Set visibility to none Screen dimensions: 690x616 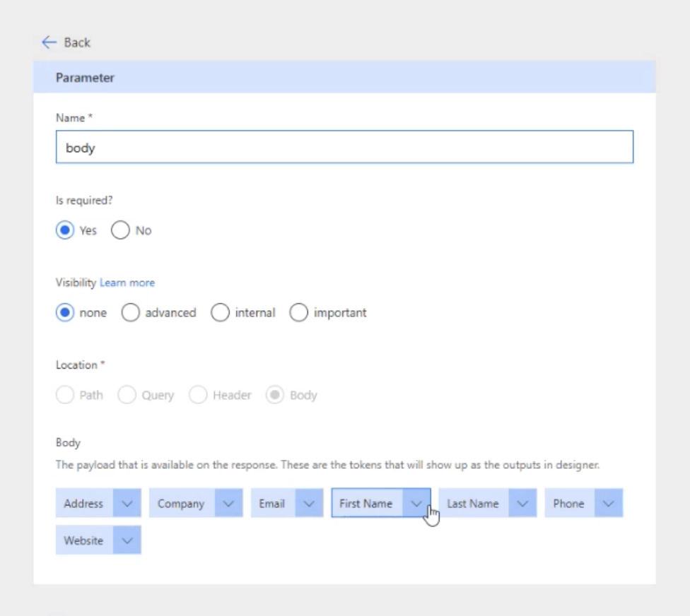click(x=65, y=313)
